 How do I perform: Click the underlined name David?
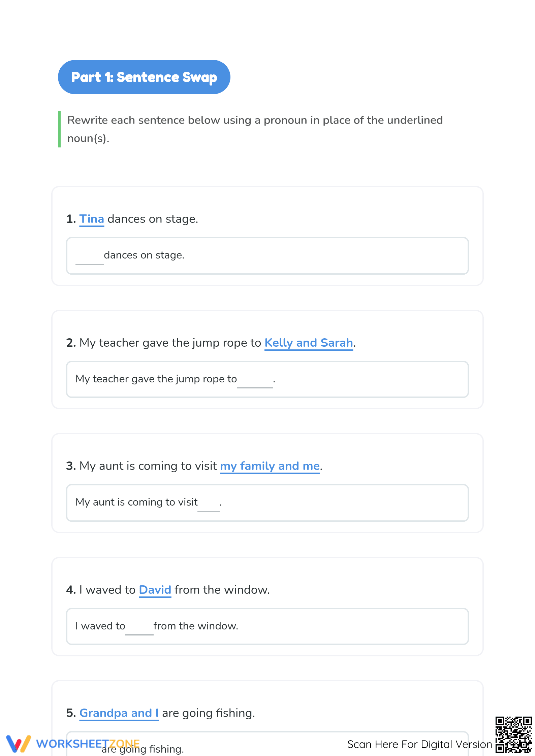coord(155,590)
